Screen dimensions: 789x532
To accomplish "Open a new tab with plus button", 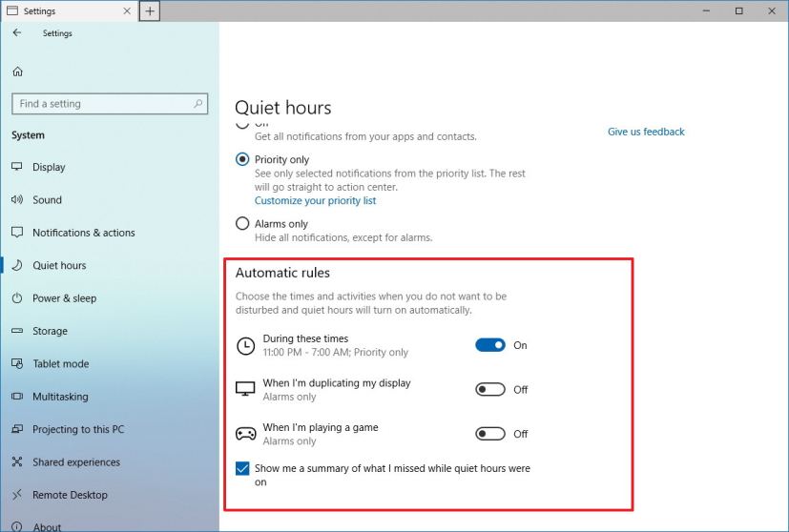I will click(x=150, y=11).
